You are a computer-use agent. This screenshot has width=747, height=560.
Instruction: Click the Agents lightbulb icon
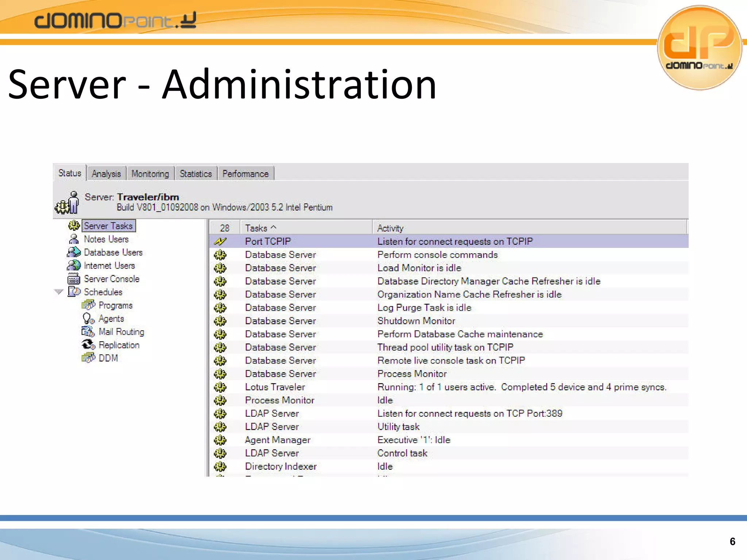(89, 319)
